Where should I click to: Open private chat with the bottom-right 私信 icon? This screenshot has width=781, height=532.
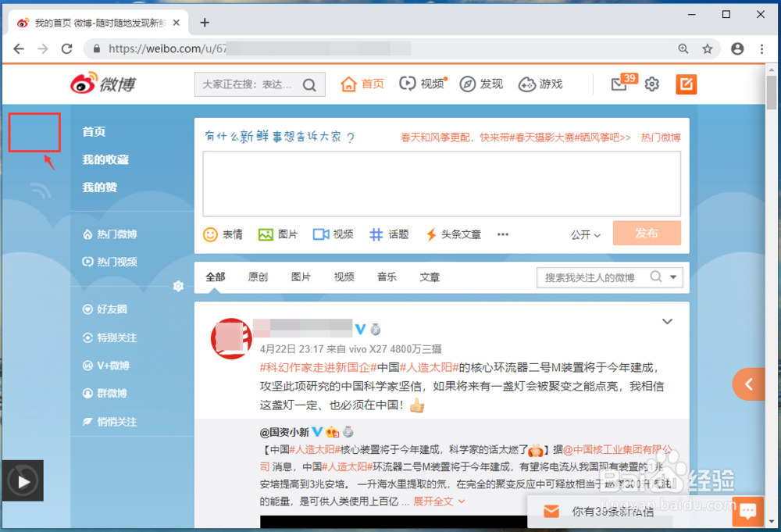tap(747, 511)
